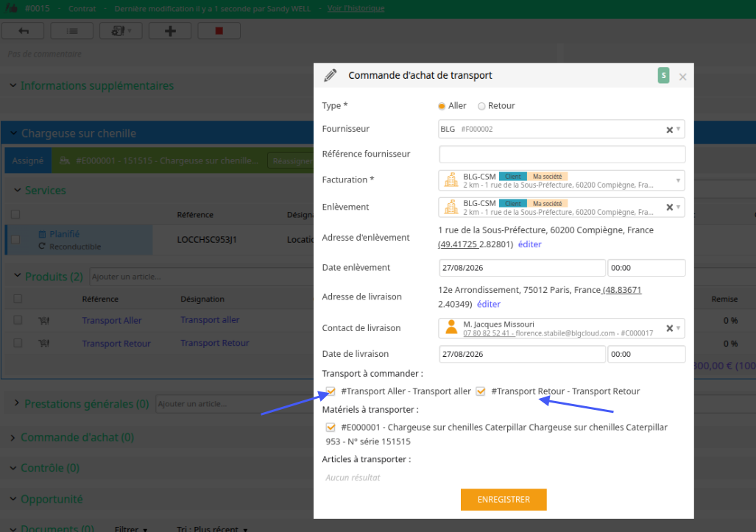This screenshot has width=756, height=532.
Task: Open the Fournisseur dropdown arrow
Action: 679,130
